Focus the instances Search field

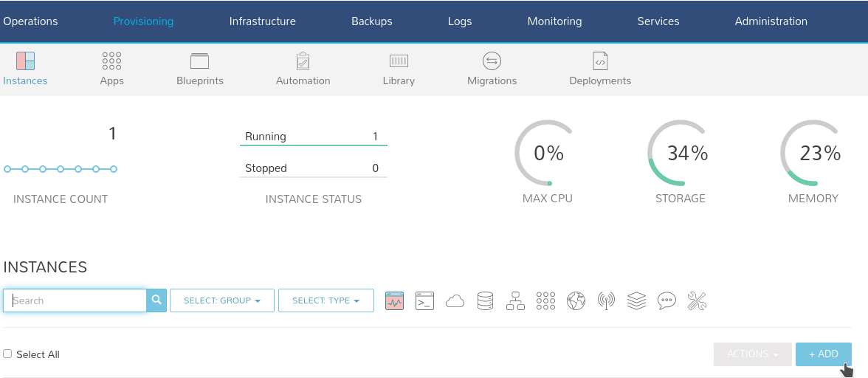75,300
